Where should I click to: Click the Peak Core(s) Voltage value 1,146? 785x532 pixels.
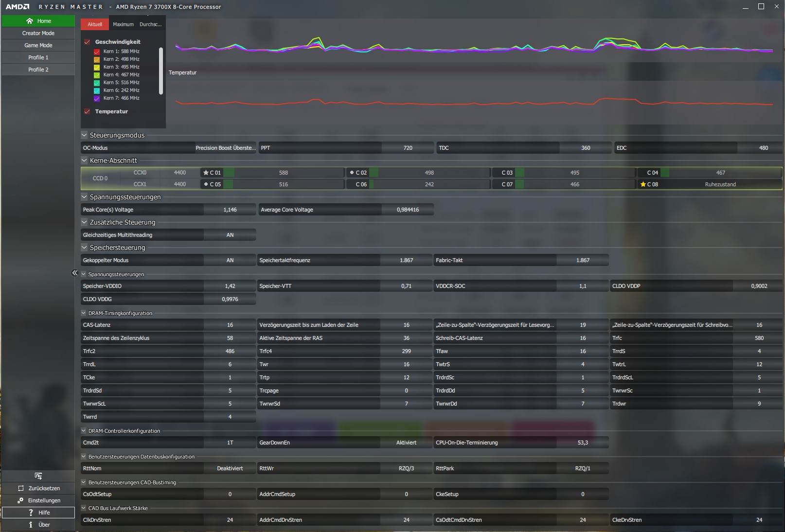(230, 210)
